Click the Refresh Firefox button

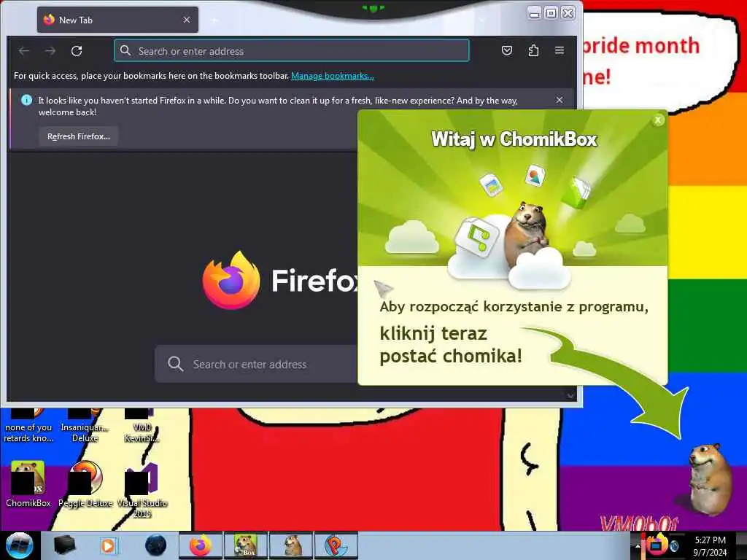pyautogui.click(x=79, y=136)
